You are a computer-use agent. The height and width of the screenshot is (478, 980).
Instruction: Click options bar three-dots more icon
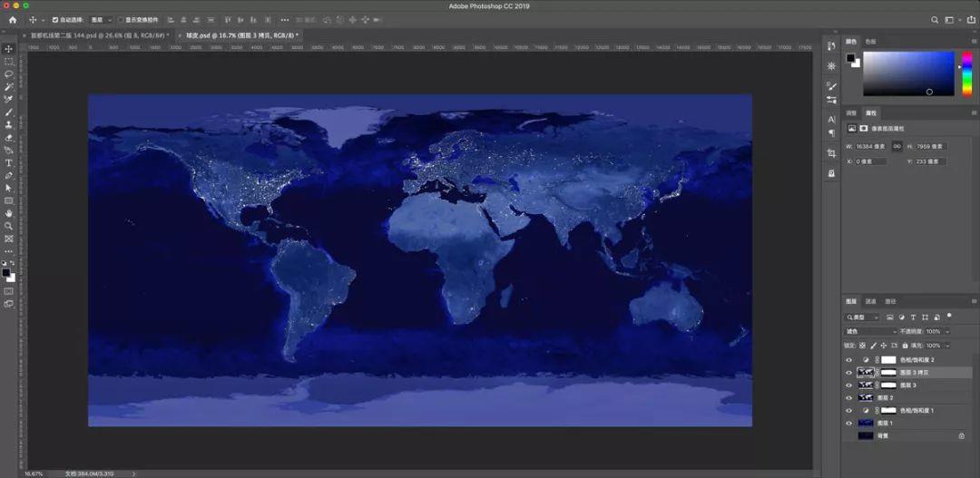pyautogui.click(x=285, y=20)
